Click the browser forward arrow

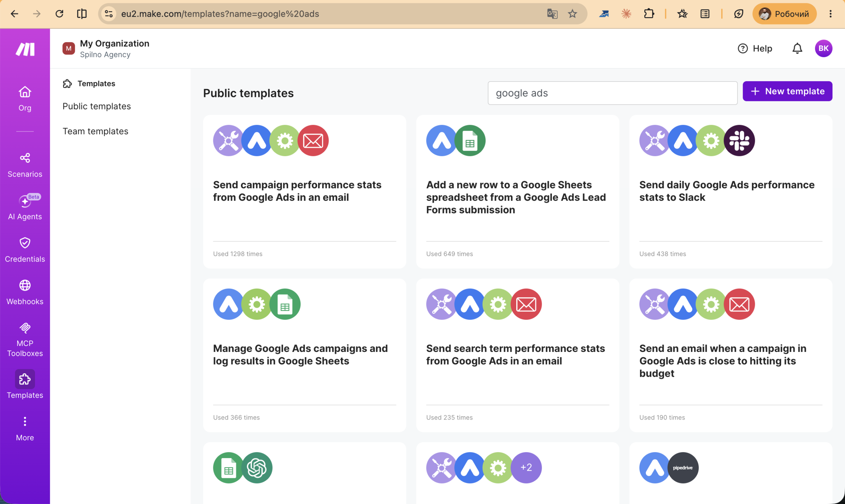37,14
